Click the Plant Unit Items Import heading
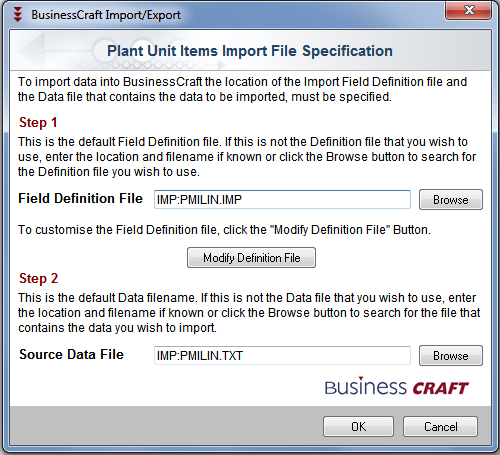Screen dimensions: 500x455 click(x=250, y=51)
